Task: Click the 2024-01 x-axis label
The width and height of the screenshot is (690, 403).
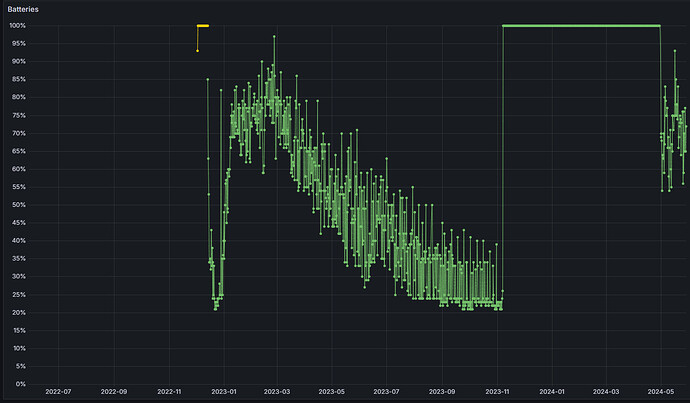Action: pos(552,392)
